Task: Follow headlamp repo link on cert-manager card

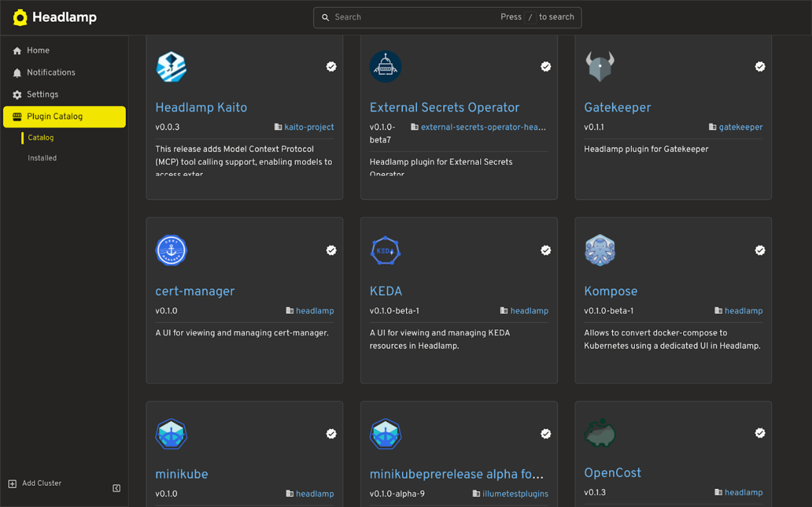Action: [315, 311]
